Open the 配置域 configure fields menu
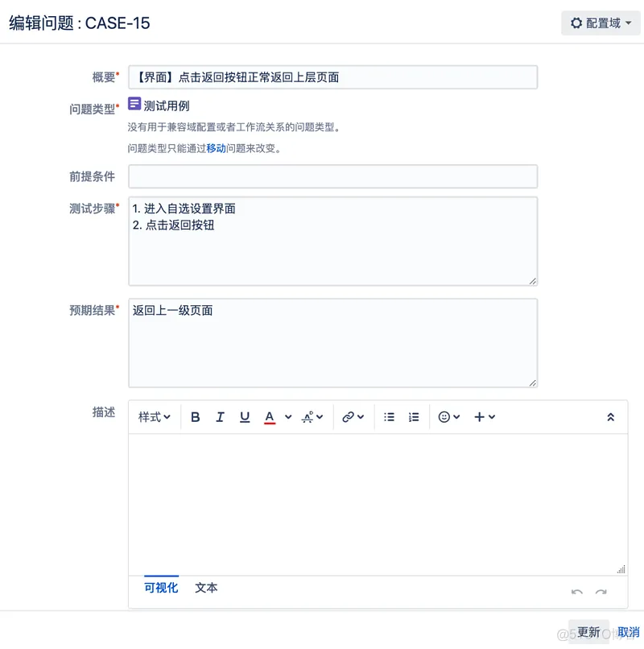Screen dimensions: 644x649 [x=601, y=23]
